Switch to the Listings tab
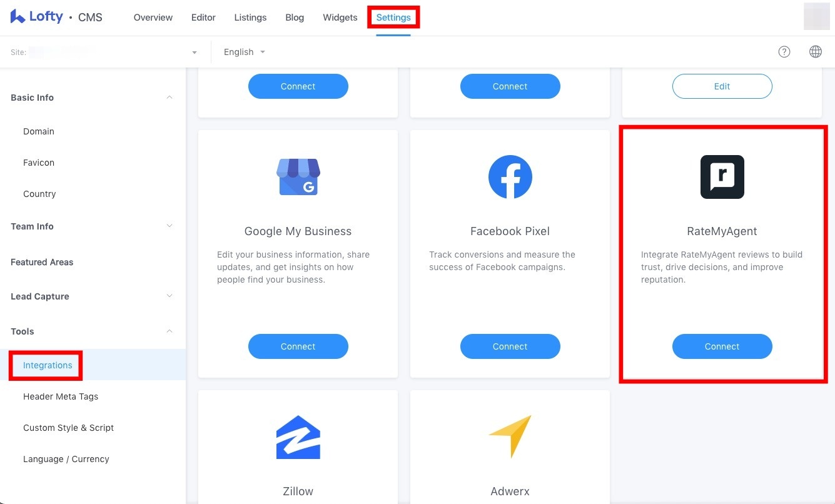The image size is (835, 504). [250, 18]
